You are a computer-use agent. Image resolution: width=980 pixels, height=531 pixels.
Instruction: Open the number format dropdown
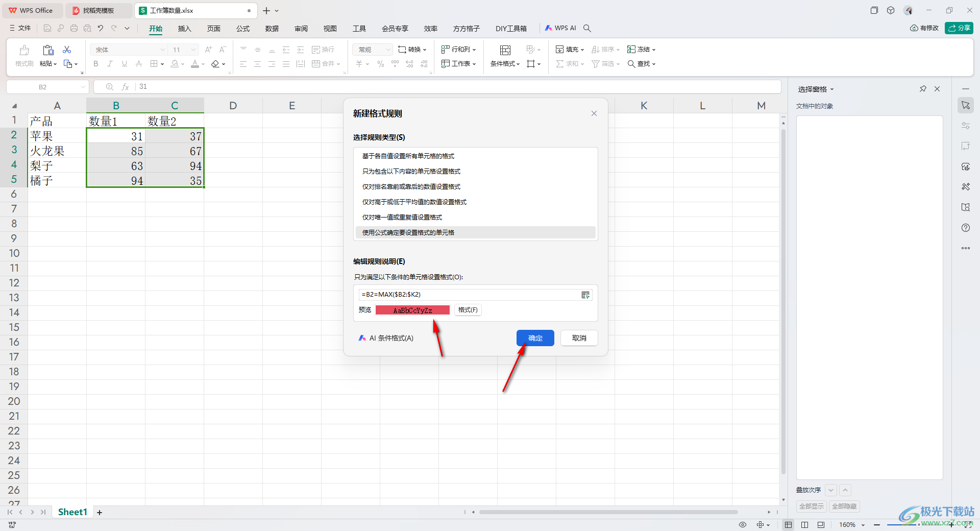[x=388, y=50]
